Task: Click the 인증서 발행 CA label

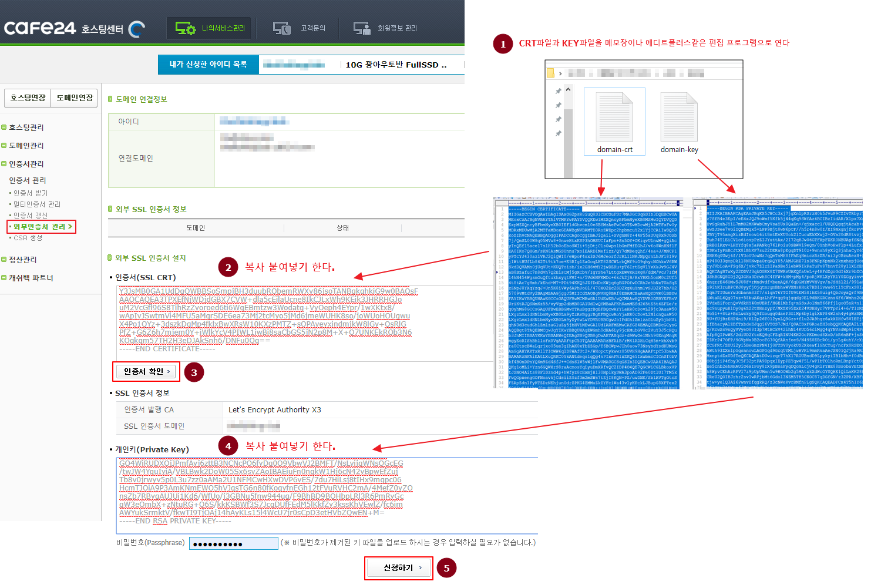Action: pos(149,410)
